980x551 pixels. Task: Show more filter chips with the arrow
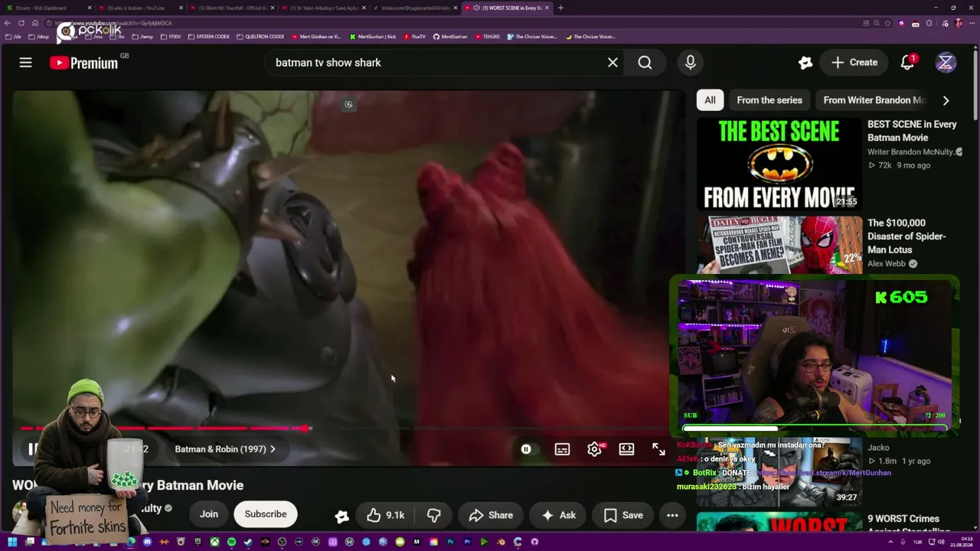(x=946, y=100)
